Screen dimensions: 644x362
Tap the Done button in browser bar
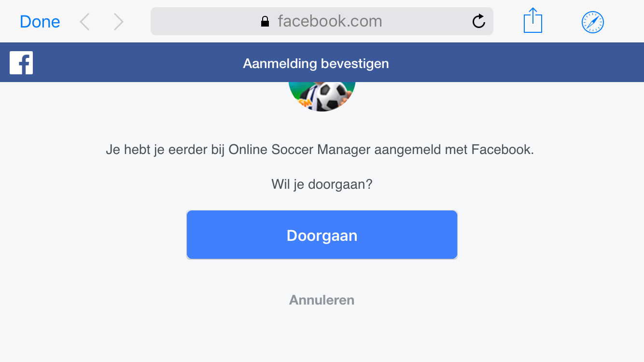coord(40,22)
